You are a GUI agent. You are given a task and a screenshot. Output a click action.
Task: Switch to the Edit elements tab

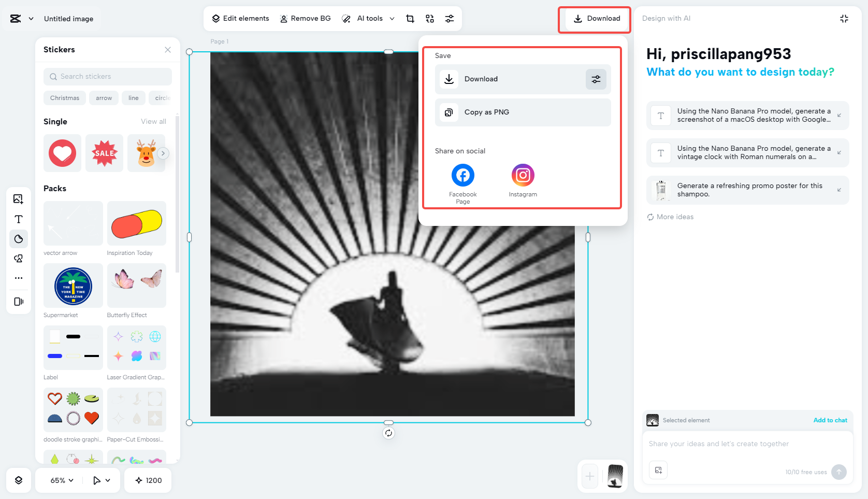tap(240, 18)
